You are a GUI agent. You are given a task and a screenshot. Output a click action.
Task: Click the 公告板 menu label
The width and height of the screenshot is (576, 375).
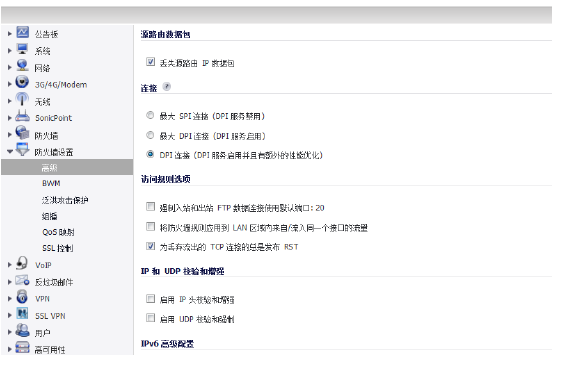click(46, 34)
